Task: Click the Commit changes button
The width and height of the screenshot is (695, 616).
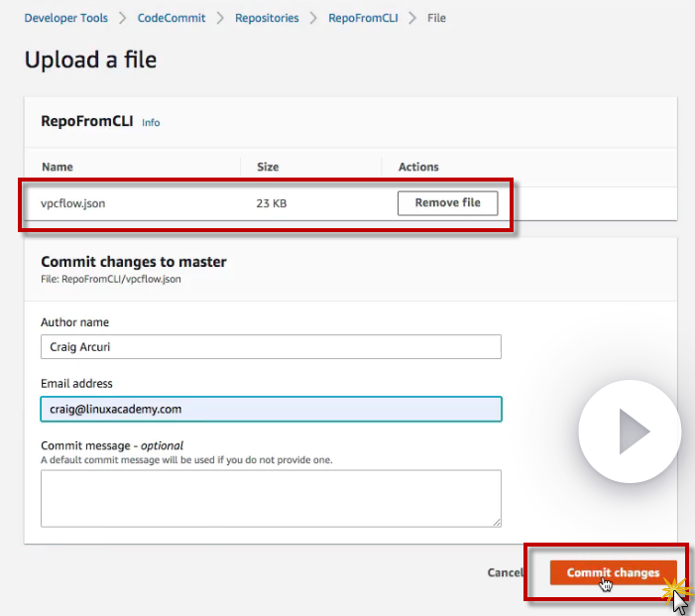Action: [x=613, y=572]
